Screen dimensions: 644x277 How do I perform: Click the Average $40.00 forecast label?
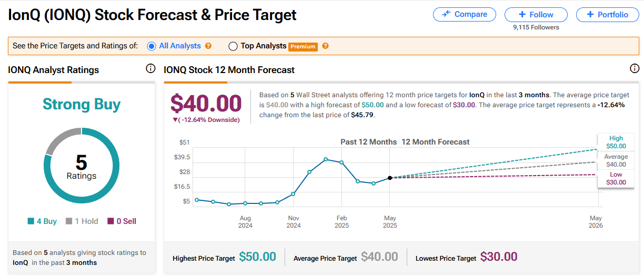tap(616, 160)
